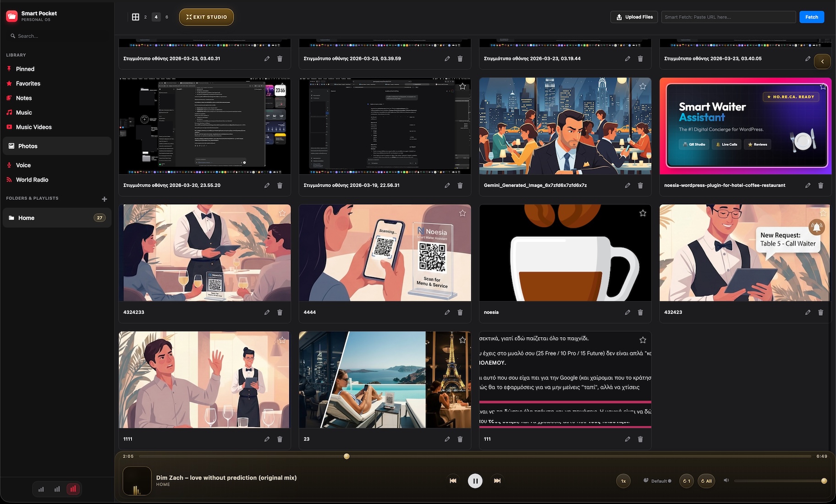Image resolution: width=836 pixels, height=504 pixels.
Task: Click the volume slider knob
Action: coord(824,481)
